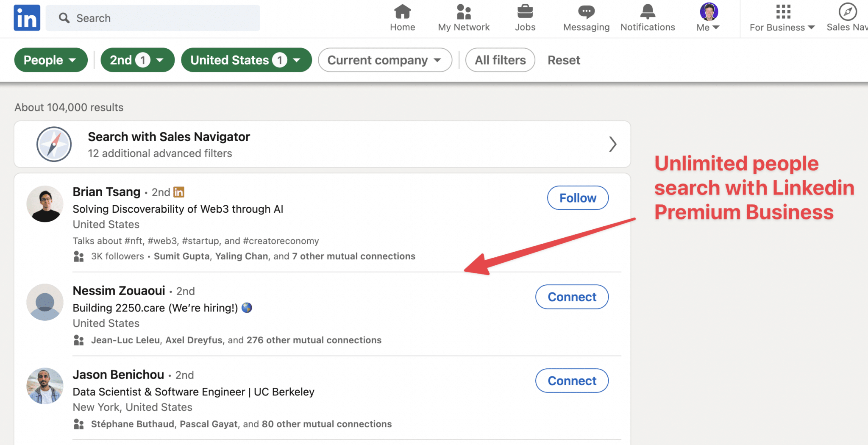
Task: Open the 2nd connections filter dropdown
Action: pyautogui.click(x=137, y=60)
